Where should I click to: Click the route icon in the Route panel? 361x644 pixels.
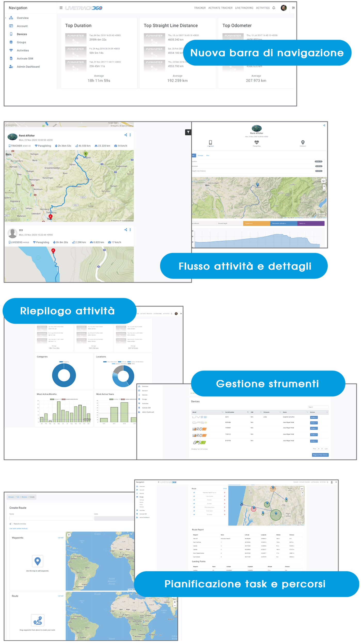[38, 620]
